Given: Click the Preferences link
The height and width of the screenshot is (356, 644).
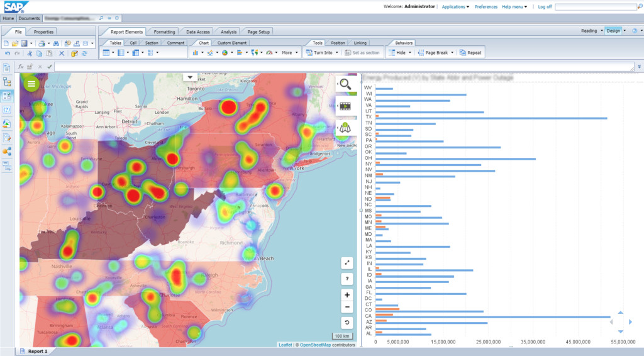Looking at the screenshot, I should (486, 6).
